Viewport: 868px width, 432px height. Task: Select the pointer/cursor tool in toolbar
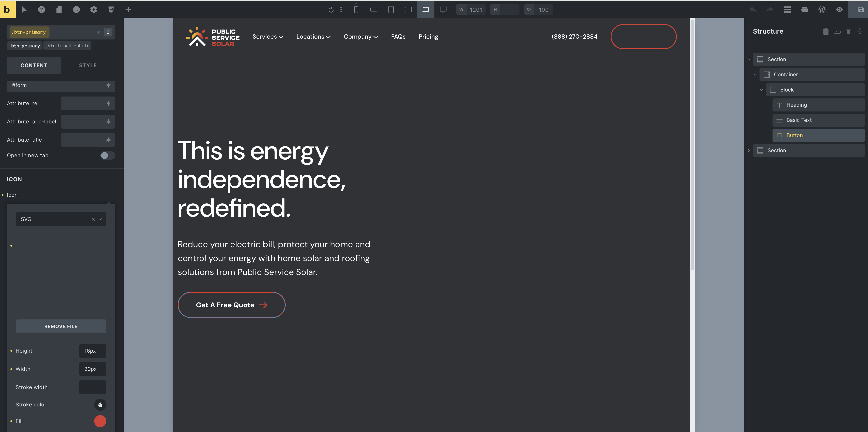tap(24, 9)
